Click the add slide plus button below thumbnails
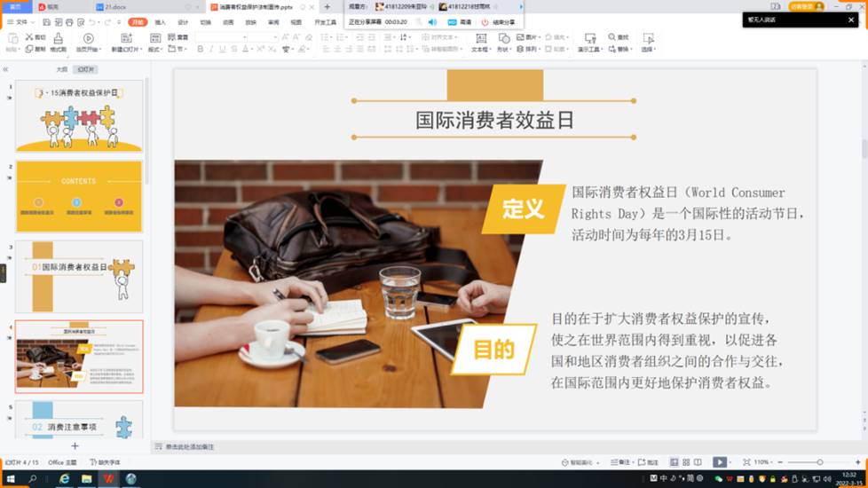Screen dimensions: 868x488 point(75,446)
